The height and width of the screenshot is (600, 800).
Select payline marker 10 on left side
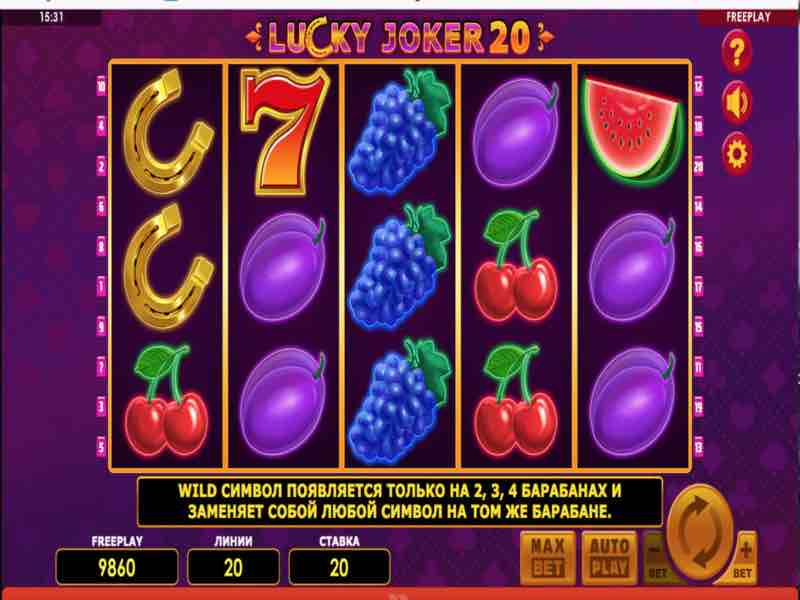point(101,87)
